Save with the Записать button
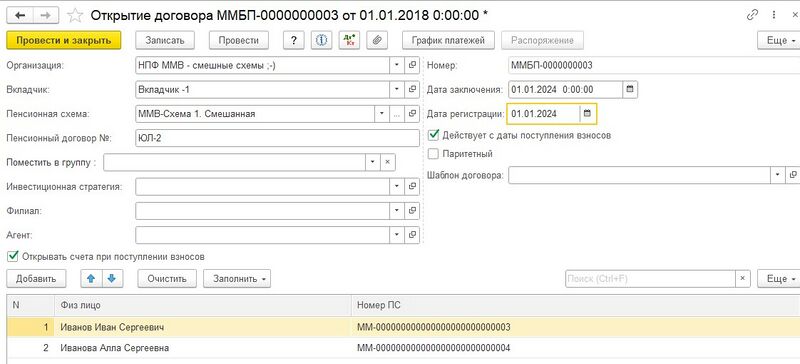800x364 pixels. click(164, 40)
